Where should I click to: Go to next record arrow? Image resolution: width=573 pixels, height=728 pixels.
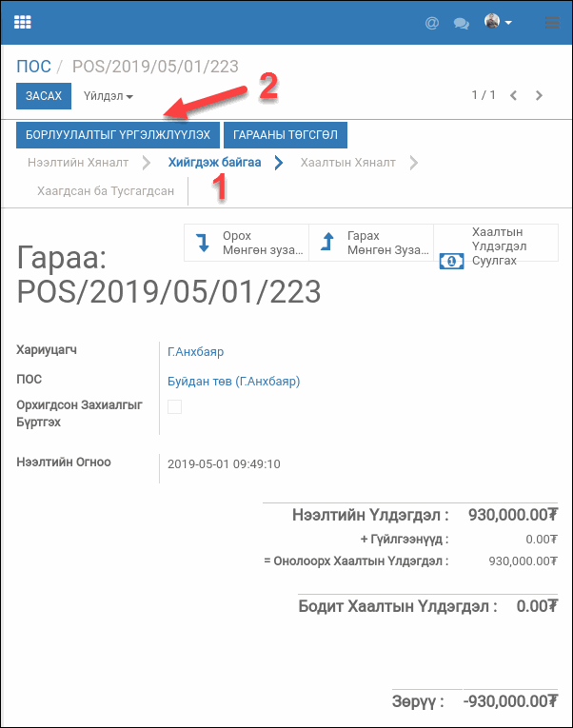coord(540,95)
